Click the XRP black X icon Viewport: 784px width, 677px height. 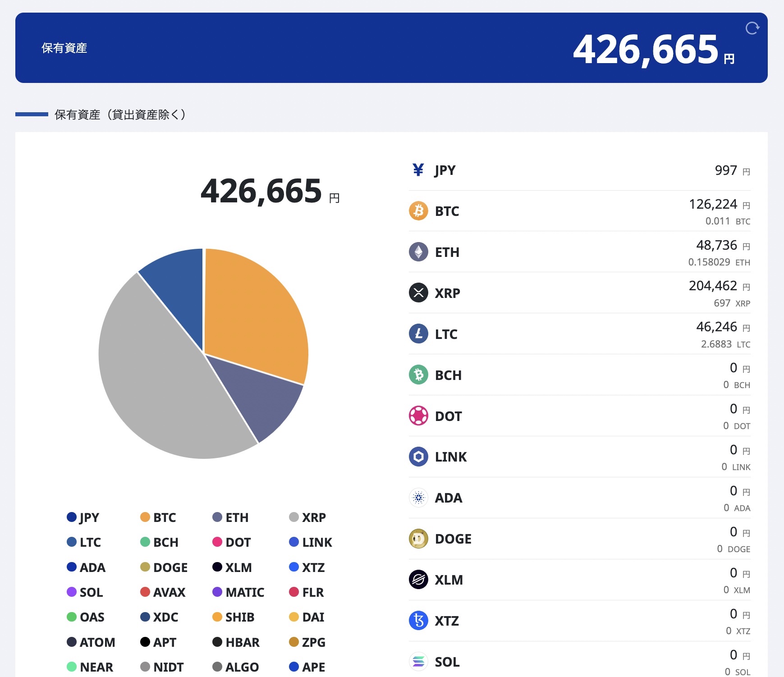tap(418, 293)
